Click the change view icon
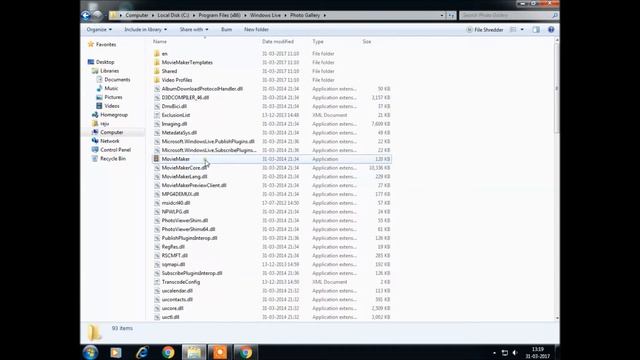640x360 pixels. tap(513, 30)
